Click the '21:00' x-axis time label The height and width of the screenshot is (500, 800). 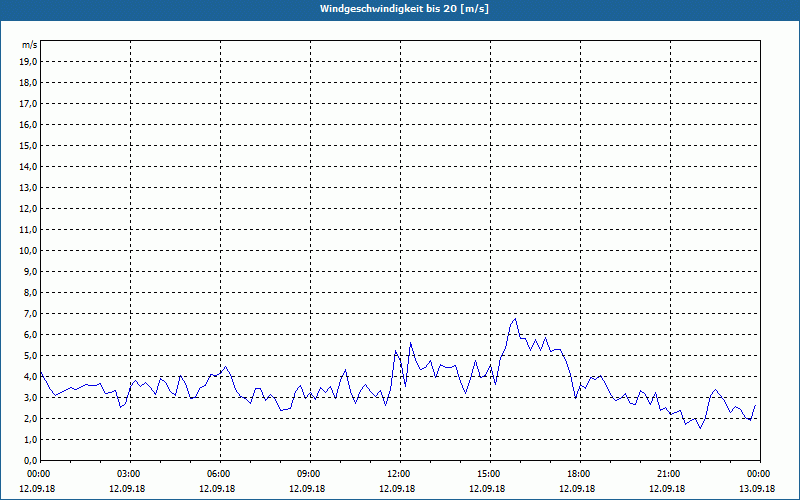point(667,474)
